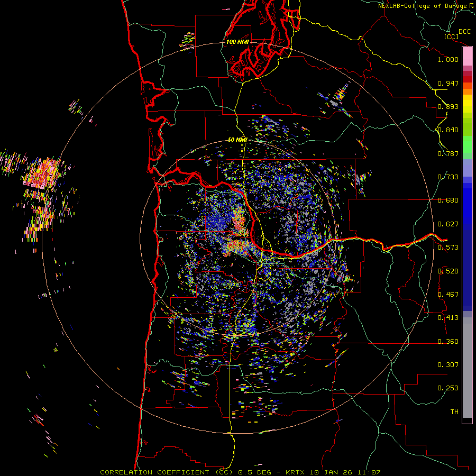The width and height of the screenshot is (476, 476).
Task: Click the 0.307 scale value
Action: 448,364
